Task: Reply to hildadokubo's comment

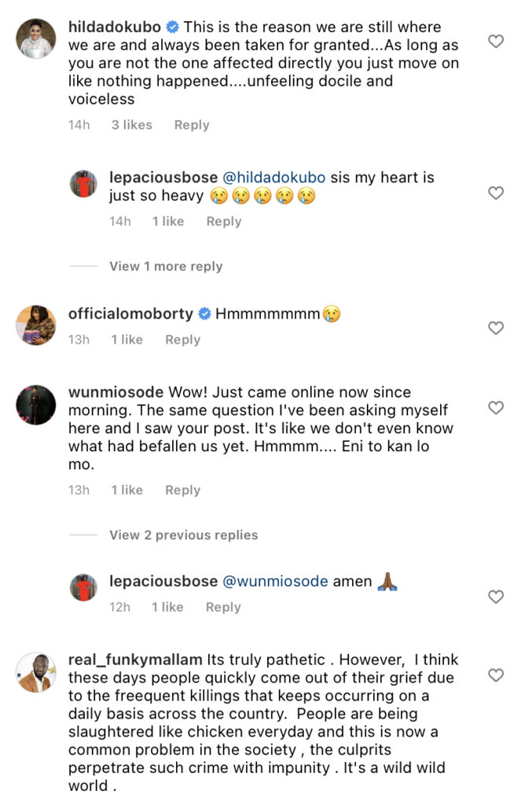Action: [x=192, y=125]
